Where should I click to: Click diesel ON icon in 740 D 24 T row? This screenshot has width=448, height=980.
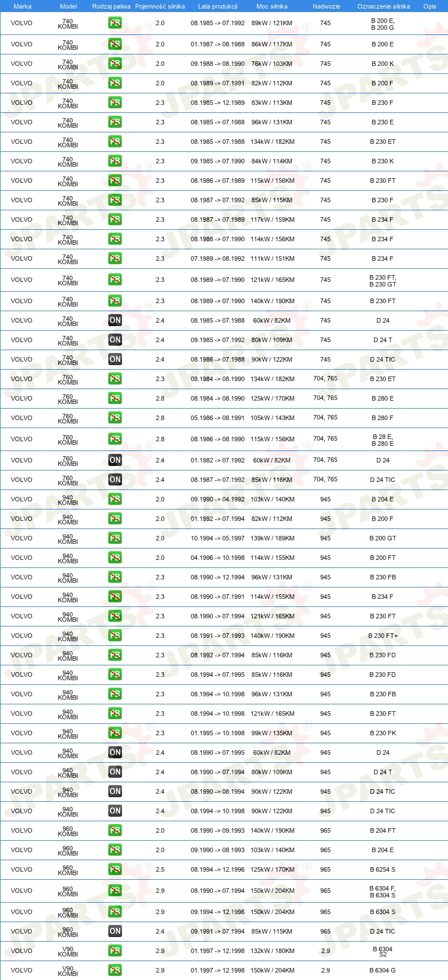(115, 340)
